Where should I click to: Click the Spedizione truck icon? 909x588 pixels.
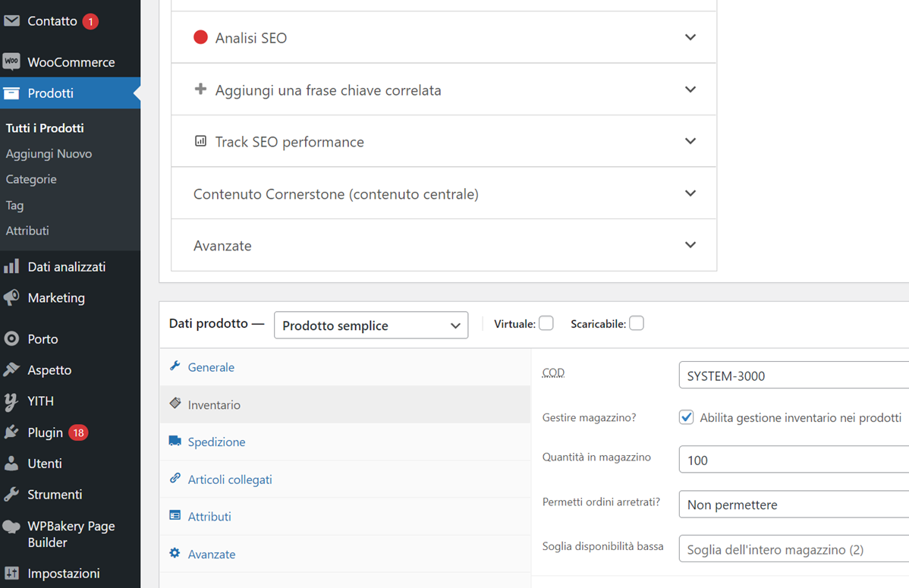(175, 442)
